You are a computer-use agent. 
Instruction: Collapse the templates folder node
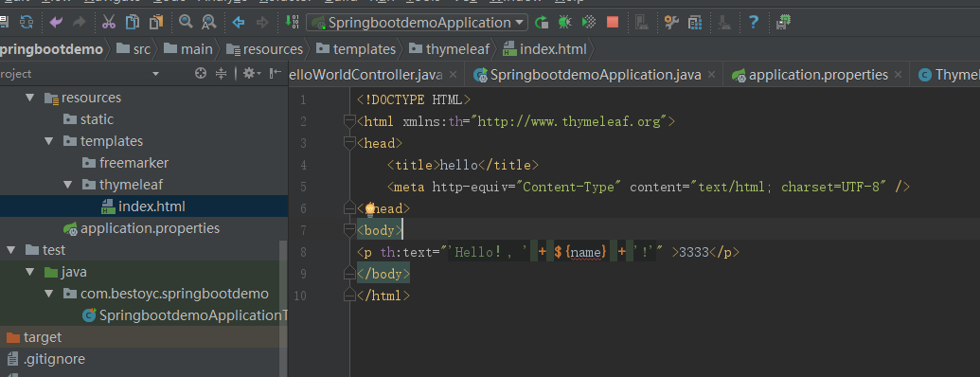coord(48,141)
